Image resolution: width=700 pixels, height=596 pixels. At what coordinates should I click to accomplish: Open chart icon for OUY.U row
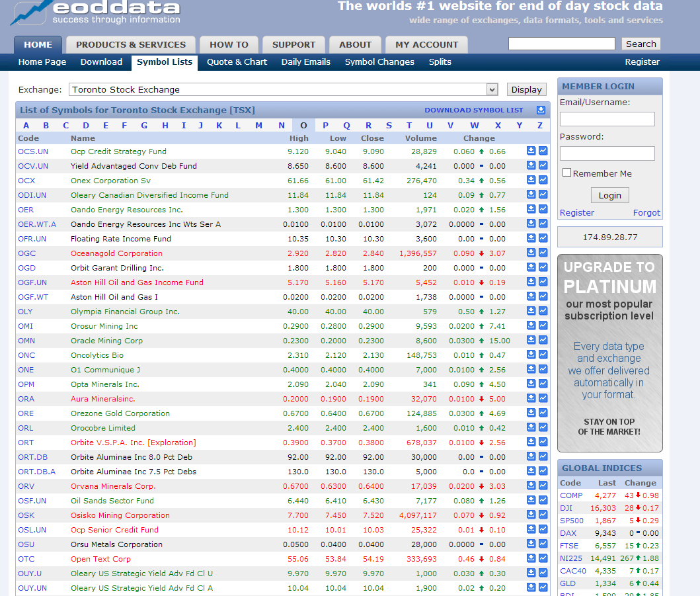[x=543, y=573]
